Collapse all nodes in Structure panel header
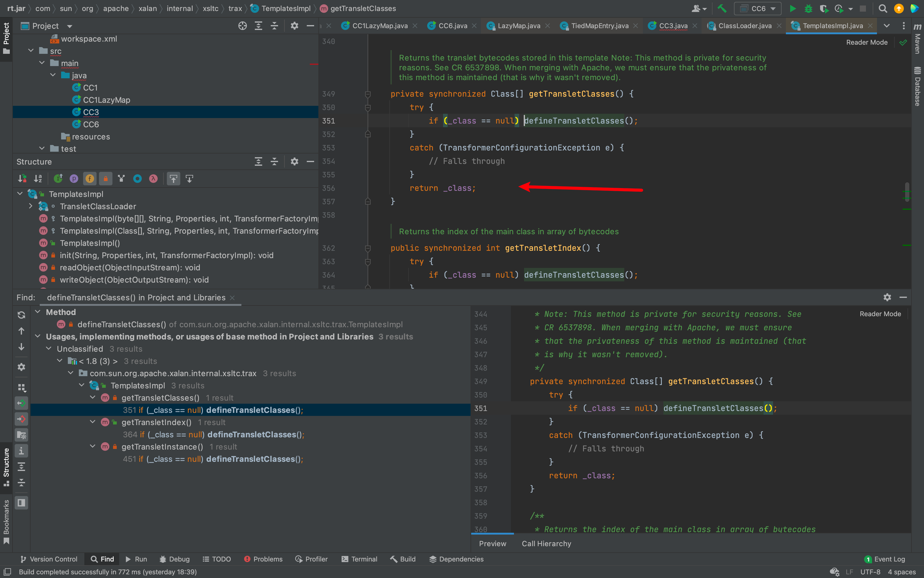924x578 pixels. tap(274, 161)
